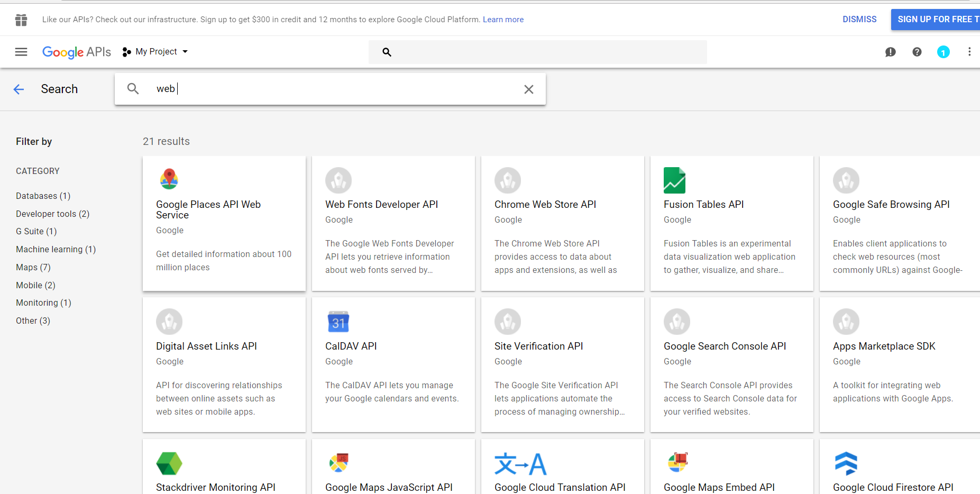Image resolution: width=980 pixels, height=494 pixels.
Task: Click the top header search bar
Action: pos(545,52)
